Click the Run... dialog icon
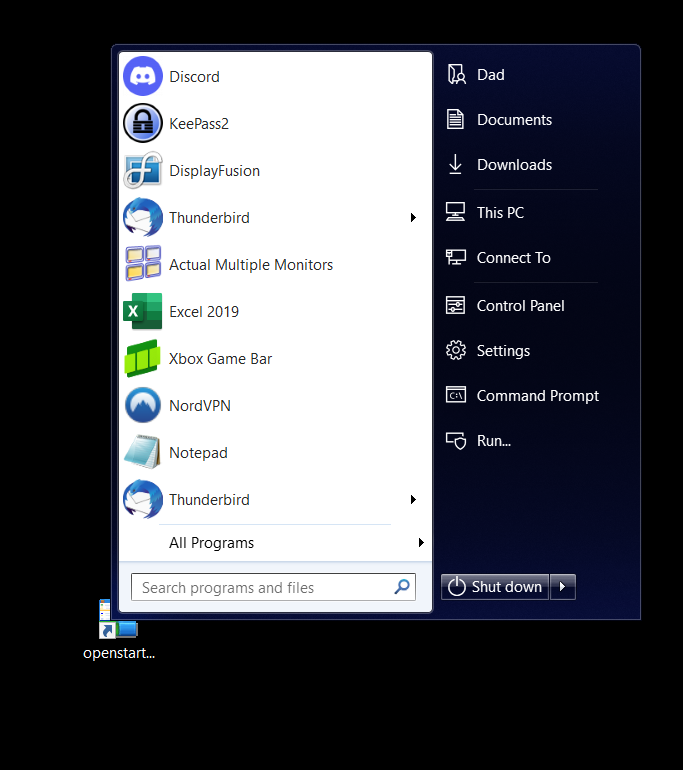 (x=456, y=440)
